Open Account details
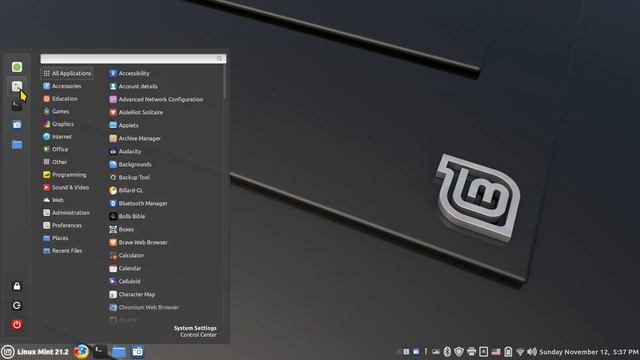The image size is (640, 360). pos(133,87)
